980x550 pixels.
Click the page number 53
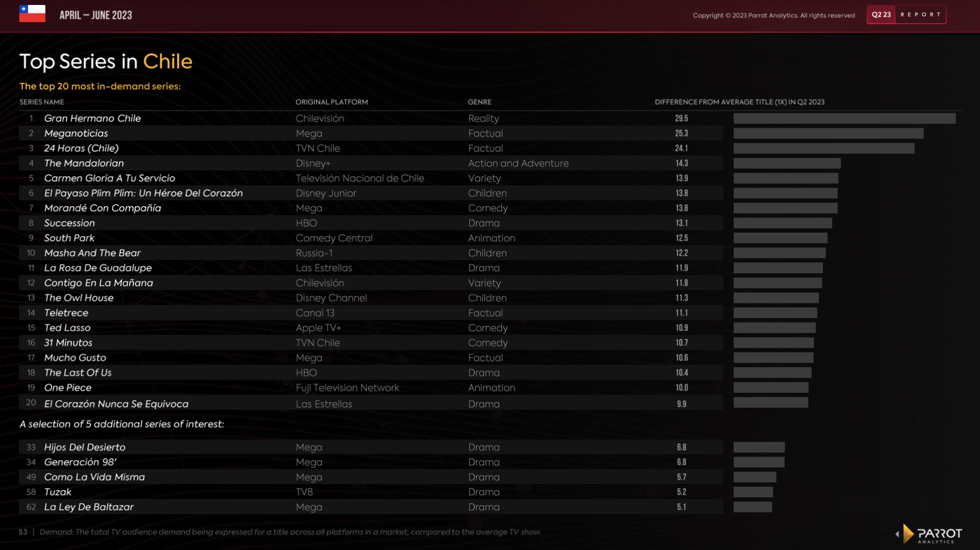[23, 532]
